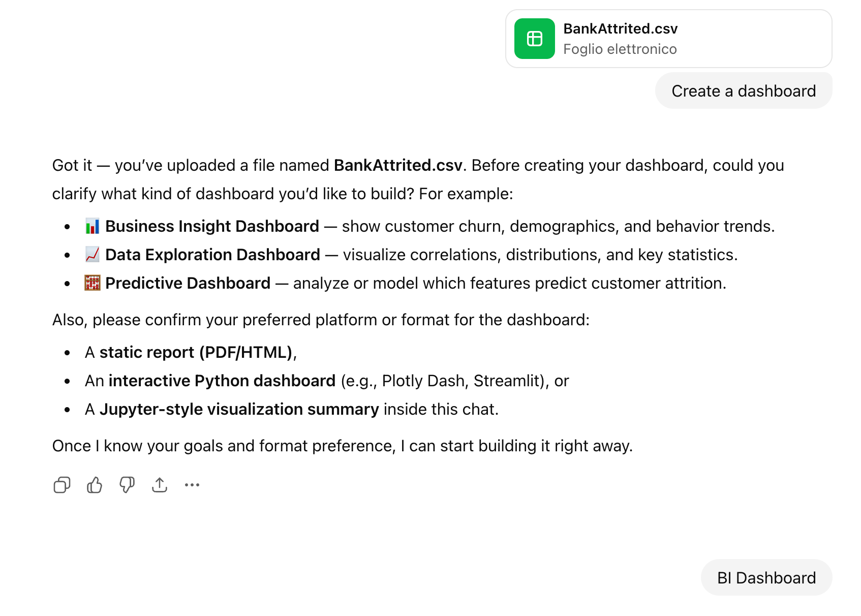The height and width of the screenshot is (616, 861).
Task: Click the upward trend chart emoji
Action: click(93, 255)
